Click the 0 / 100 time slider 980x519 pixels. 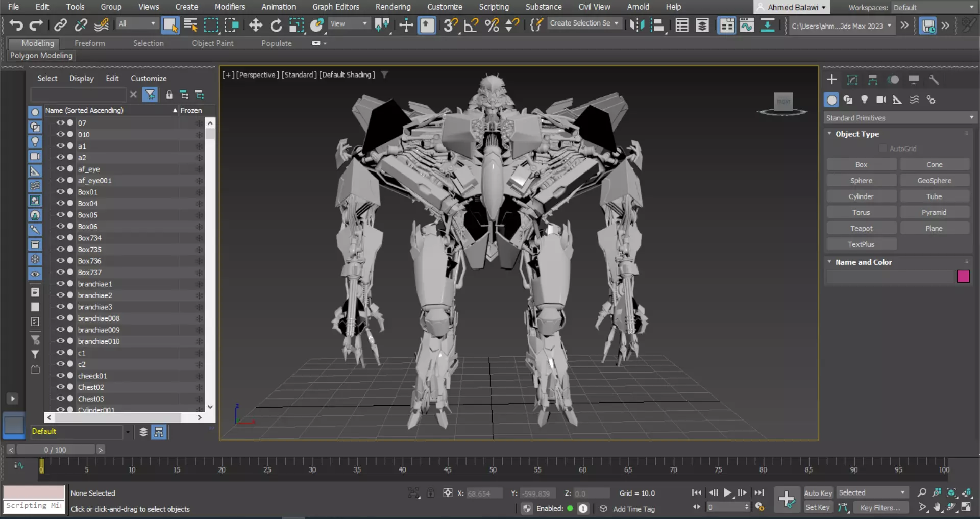(55, 450)
